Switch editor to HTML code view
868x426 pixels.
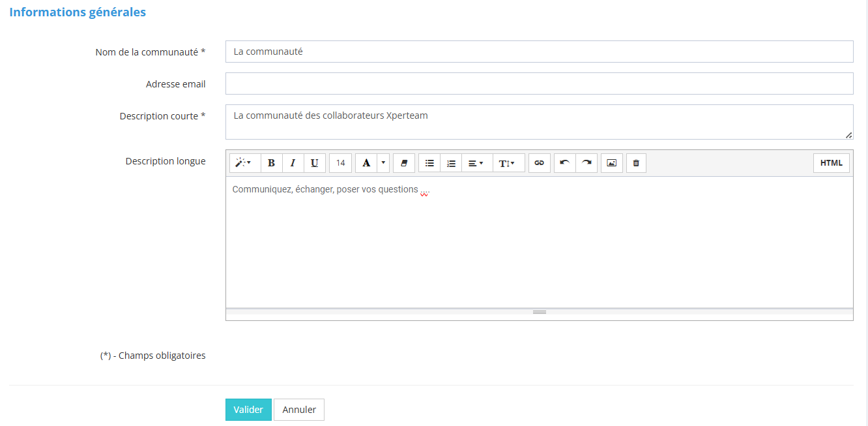[831, 163]
